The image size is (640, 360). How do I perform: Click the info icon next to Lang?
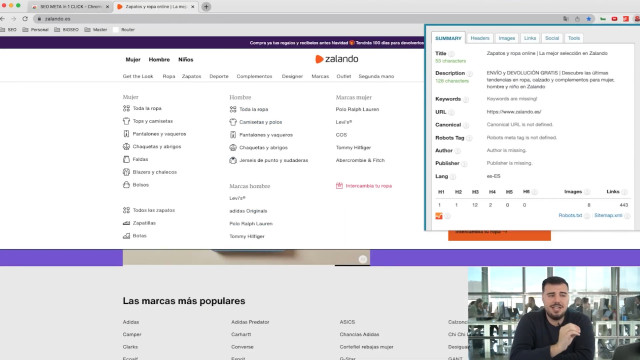[453, 176]
